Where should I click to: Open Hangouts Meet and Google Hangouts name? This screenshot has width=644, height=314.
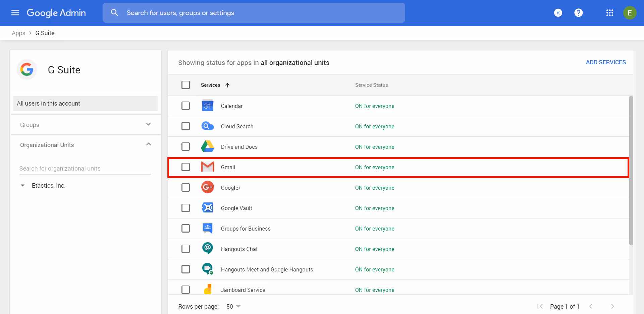click(267, 269)
